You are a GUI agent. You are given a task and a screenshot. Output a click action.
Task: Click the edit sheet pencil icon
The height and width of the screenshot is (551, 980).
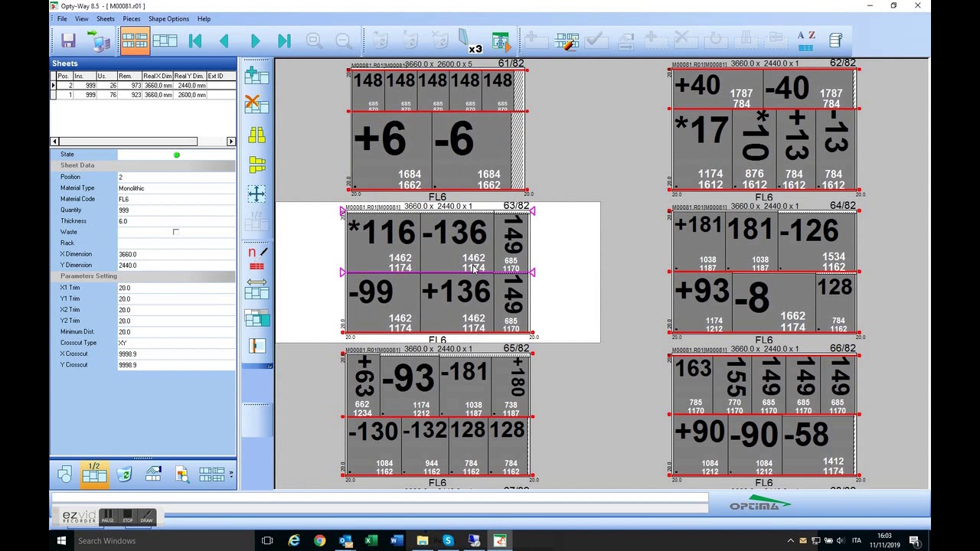pos(567,41)
